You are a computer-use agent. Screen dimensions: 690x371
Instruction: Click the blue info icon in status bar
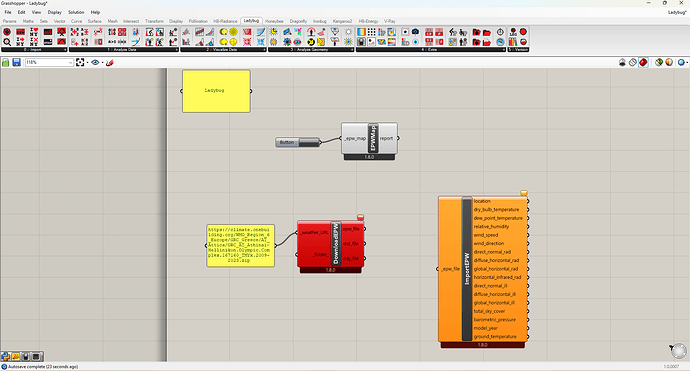tap(4, 367)
